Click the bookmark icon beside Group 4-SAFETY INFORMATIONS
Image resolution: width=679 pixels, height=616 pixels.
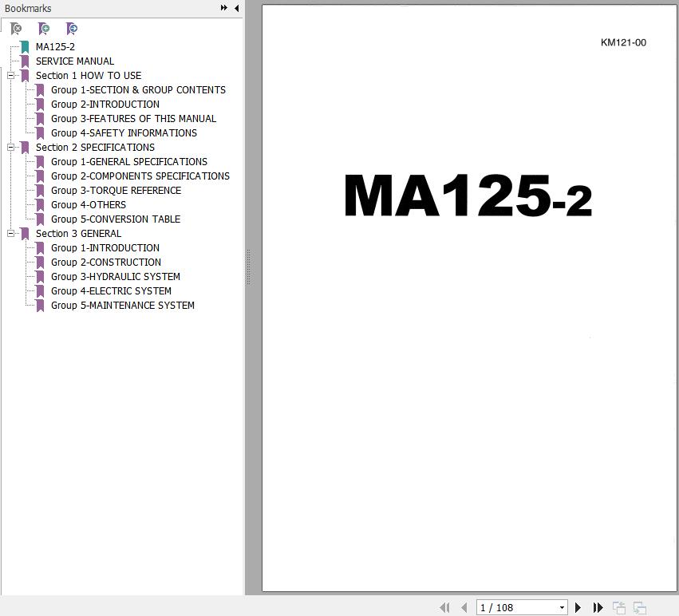[40, 132]
